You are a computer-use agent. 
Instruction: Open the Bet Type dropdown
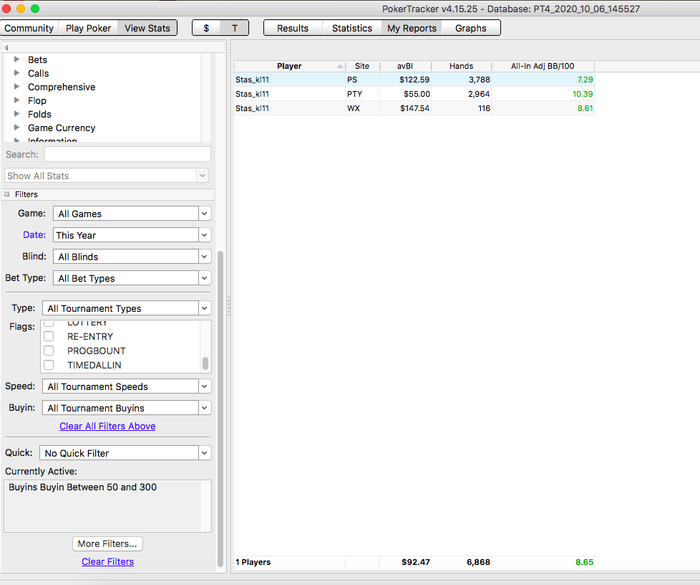(x=132, y=278)
